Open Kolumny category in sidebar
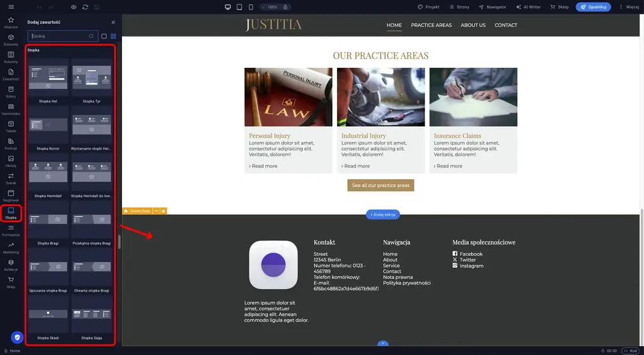This screenshot has width=644, height=355. point(11,57)
